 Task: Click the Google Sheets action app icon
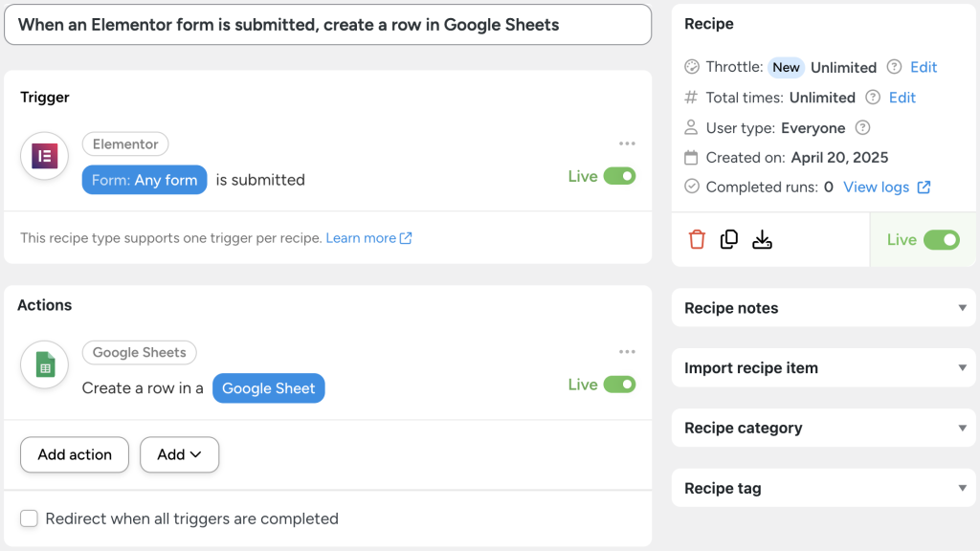coord(44,364)
